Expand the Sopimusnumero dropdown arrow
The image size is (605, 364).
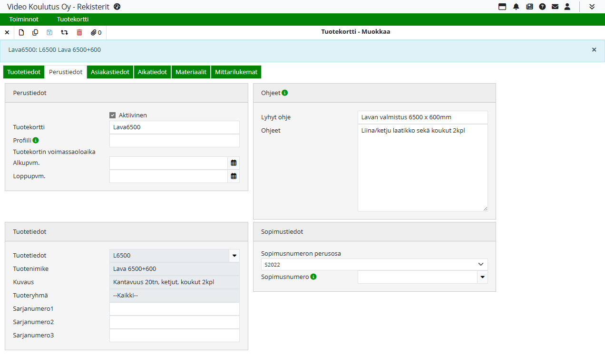(x=482, y=277)
